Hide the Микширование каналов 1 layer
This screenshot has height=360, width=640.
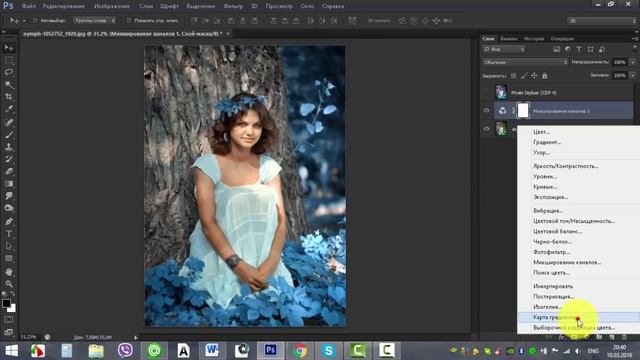coord(486,111)
